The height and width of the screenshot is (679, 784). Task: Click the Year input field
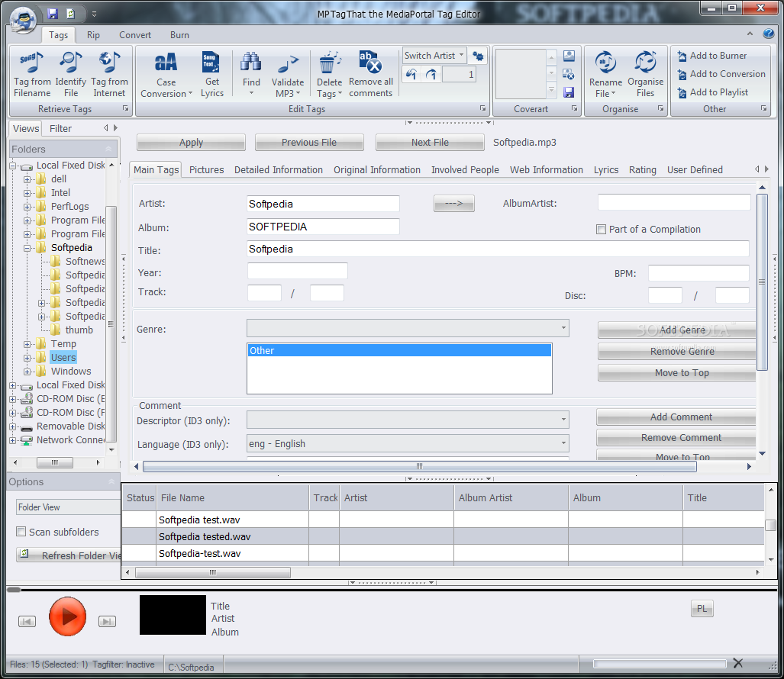[x=298, y=271]
